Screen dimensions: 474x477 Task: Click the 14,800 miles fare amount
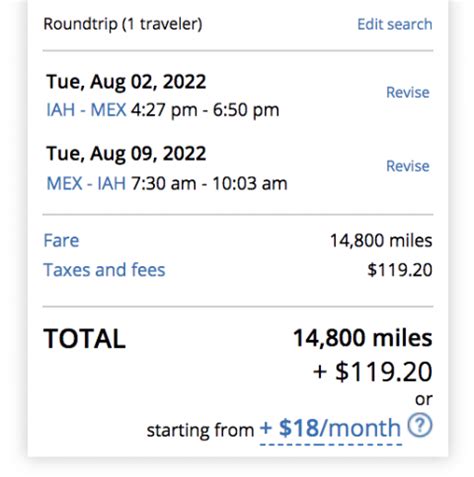pyautogui.click(x=381, y=241)
